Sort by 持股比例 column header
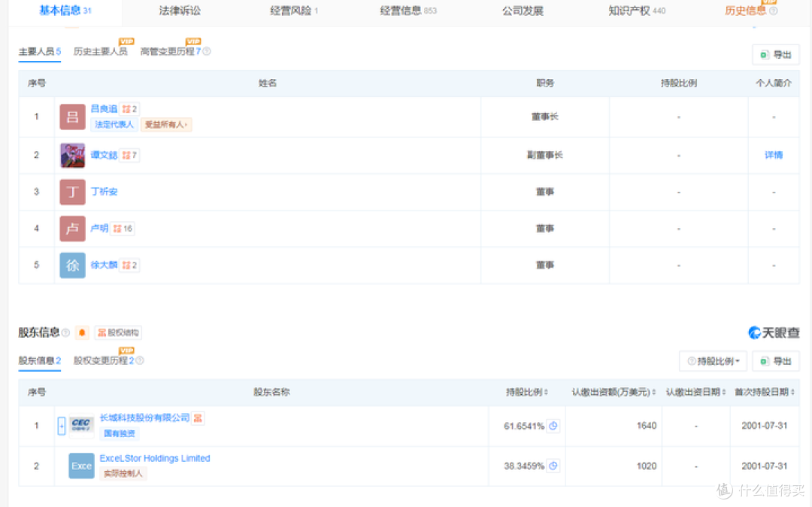812x507 pixels. point(526,392)
